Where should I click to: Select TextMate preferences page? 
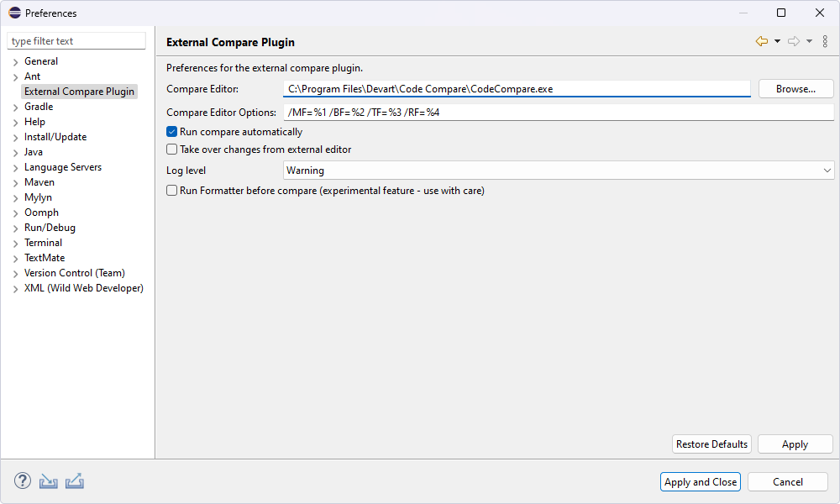[45, 258]
